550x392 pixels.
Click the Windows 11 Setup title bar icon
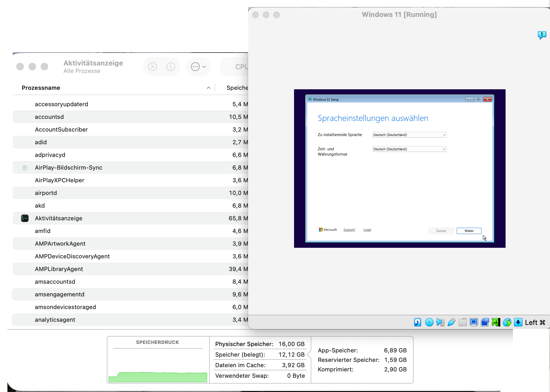tap(310, 99)
